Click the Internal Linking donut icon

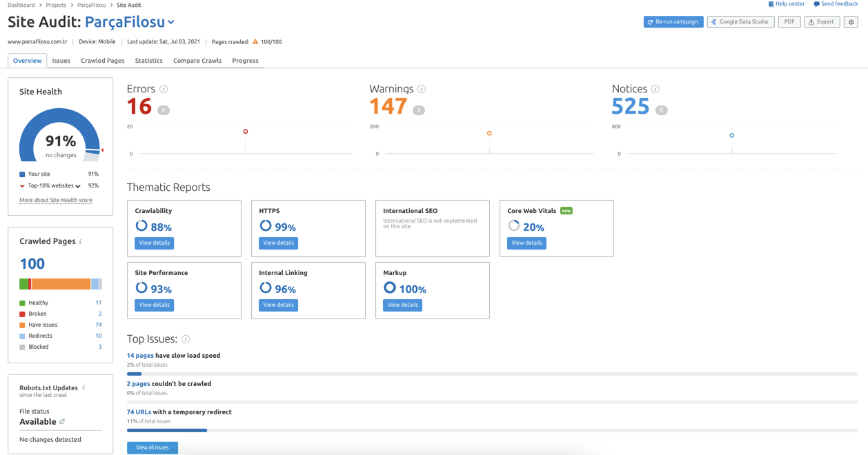tap(266, 288)
